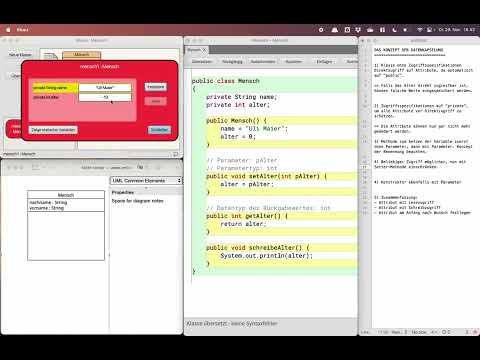Open the UML Common Elements dropdown in UMLet
Image resolution: width=480 pixels, height=360 pixels.
[x=146, y=180]
